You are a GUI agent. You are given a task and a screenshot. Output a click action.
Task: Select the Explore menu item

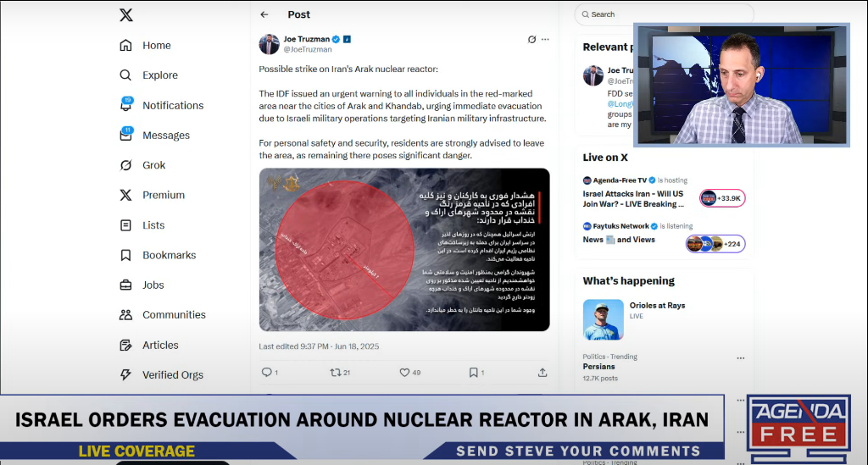point(160,75)
